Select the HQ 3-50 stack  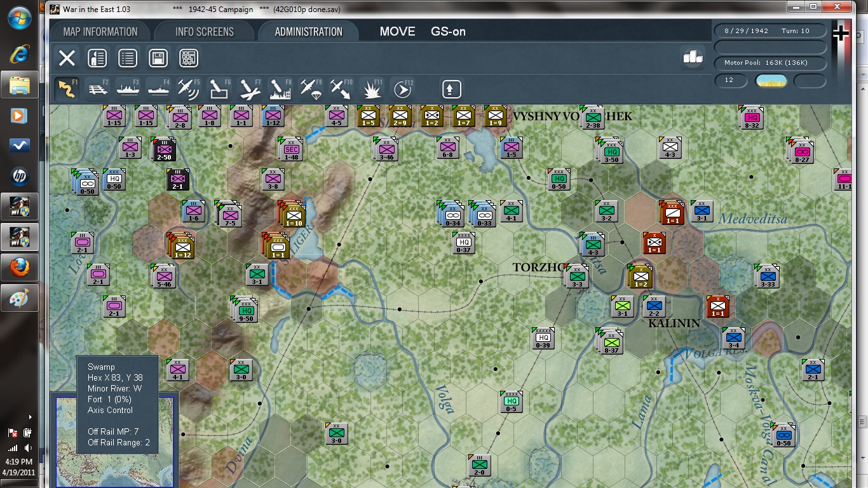pos(609,151)
